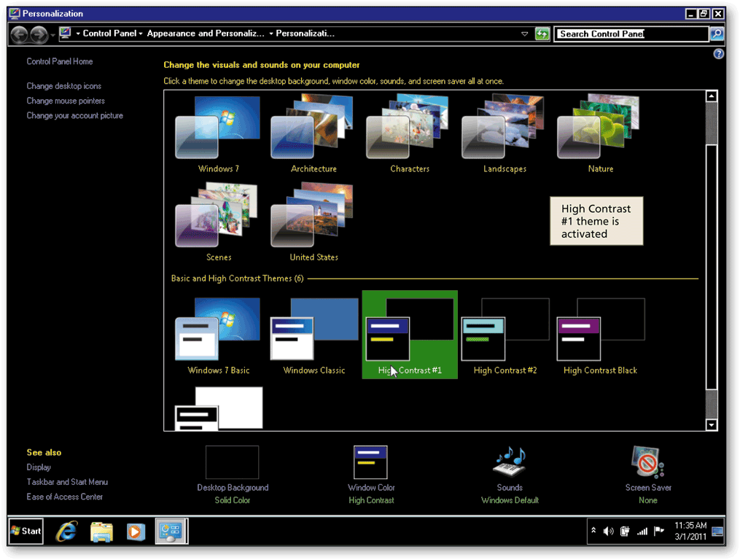This screenshot has width=740, height=560.
Task: Open Screen Saver settings icon
Action: (x=648, y=462)
